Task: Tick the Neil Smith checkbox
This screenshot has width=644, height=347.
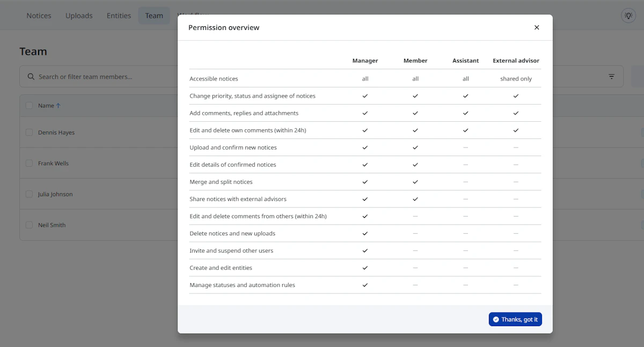Action: (30, 225)
